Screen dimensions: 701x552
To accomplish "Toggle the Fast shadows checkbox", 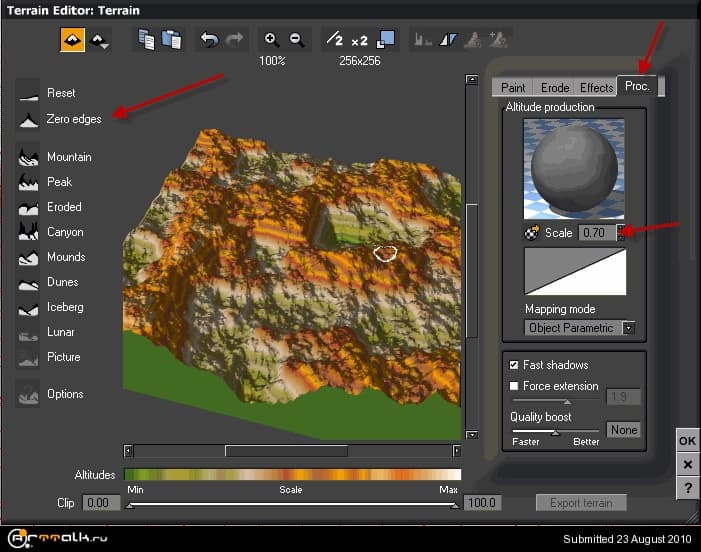I will (514, 365).
